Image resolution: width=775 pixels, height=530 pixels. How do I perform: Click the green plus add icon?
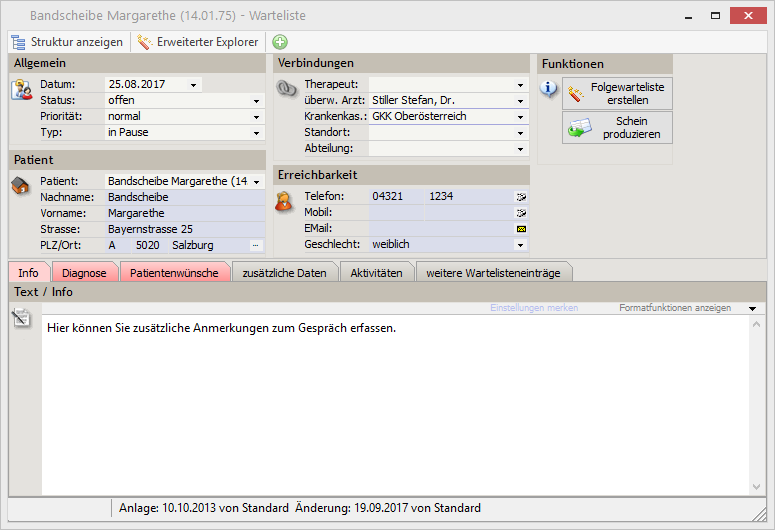tap(280, 42)
